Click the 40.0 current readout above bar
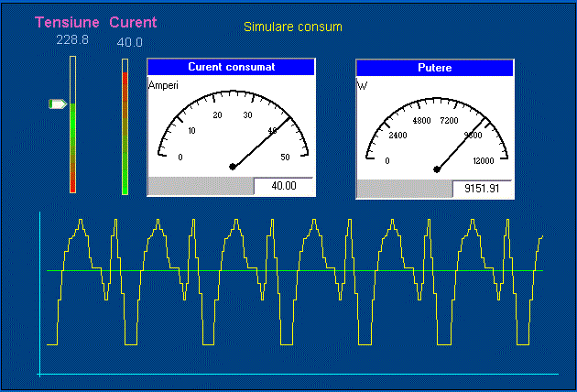Screen dimensions: 577x392 pos(129,42)
